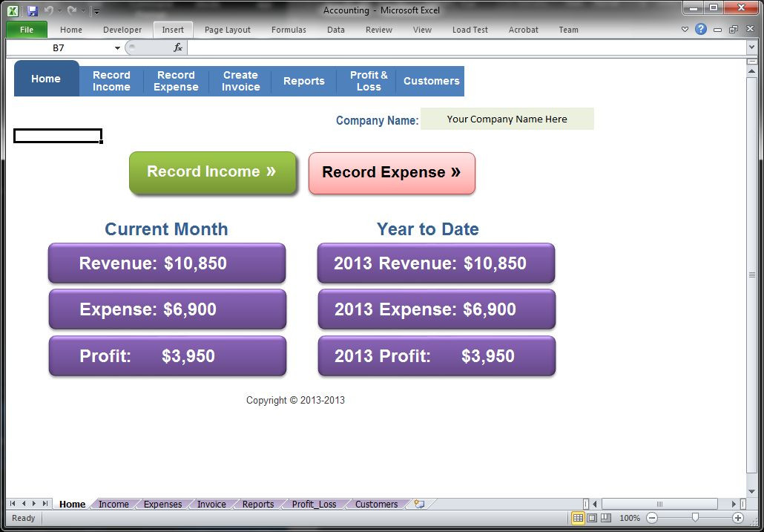Click the 2013 Expense $6,900 box
The image size is (764, 532).
point(437,309)
